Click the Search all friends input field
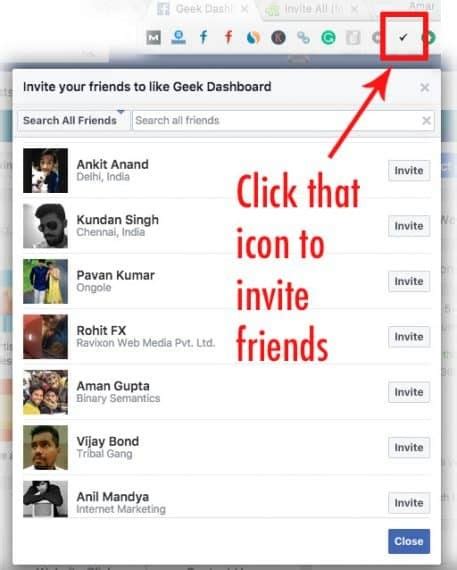Screen dimensions: 457x570 (276, 120)
